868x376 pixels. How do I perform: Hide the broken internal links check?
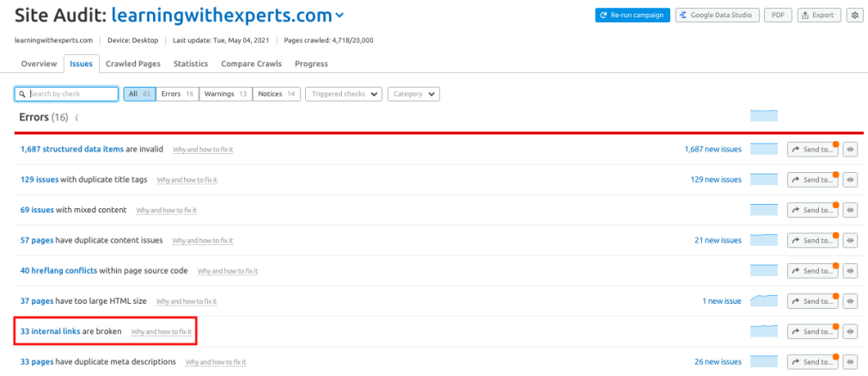850,331
